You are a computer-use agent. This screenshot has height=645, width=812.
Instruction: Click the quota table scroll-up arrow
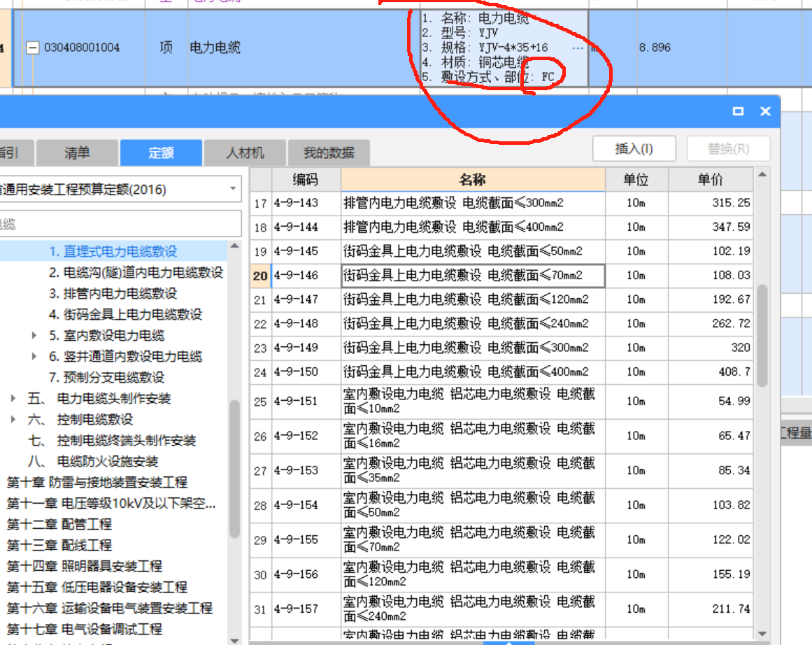762,175
